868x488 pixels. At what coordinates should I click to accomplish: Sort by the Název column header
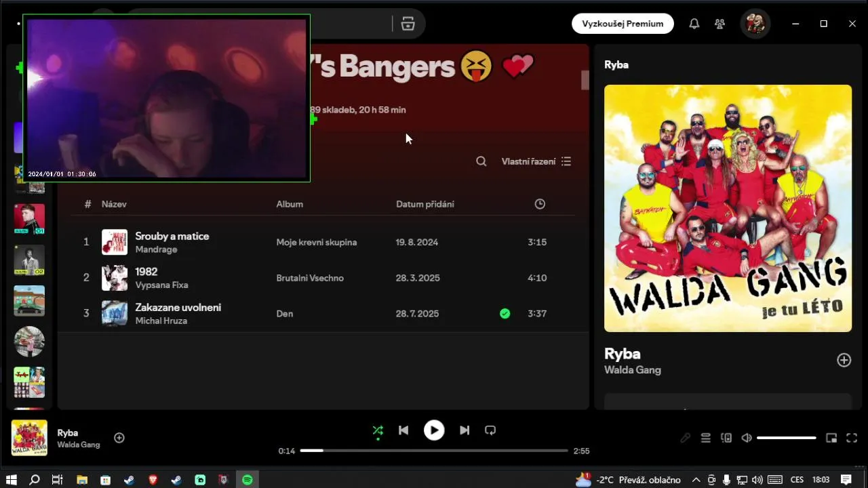[x=114, y=204]
